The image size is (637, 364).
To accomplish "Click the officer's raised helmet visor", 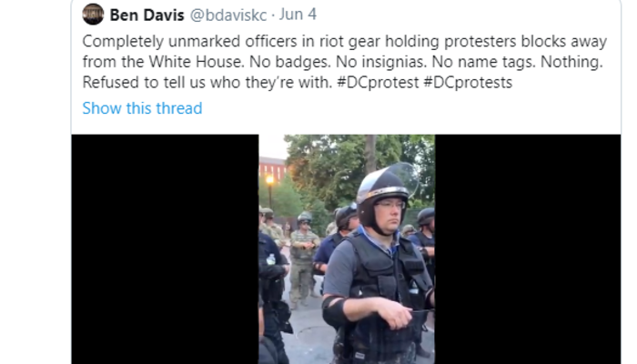I will 400,178.
